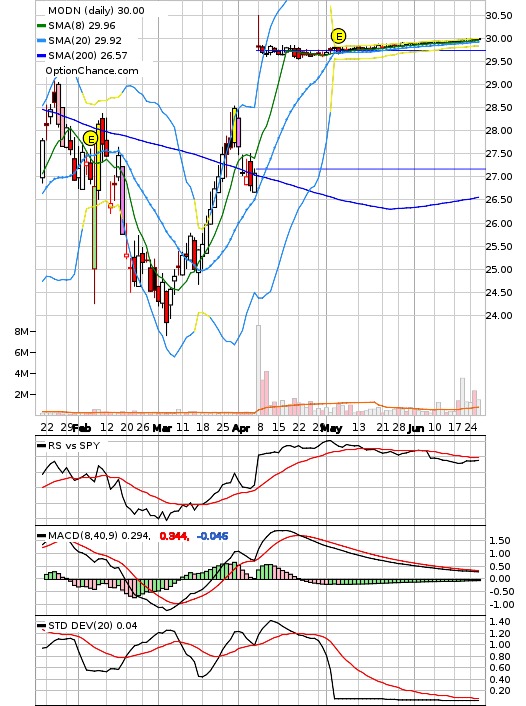Select the green SMA(8) legend swatch
Viewport: 526px width, 706px height.
coord(41,26)
